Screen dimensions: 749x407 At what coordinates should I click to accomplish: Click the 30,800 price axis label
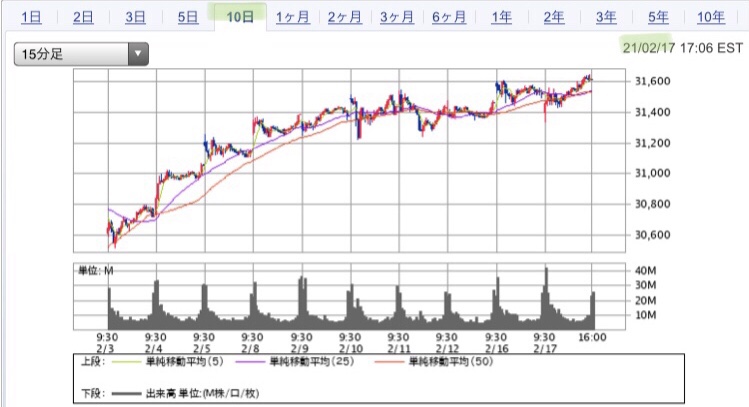(653, 204)
